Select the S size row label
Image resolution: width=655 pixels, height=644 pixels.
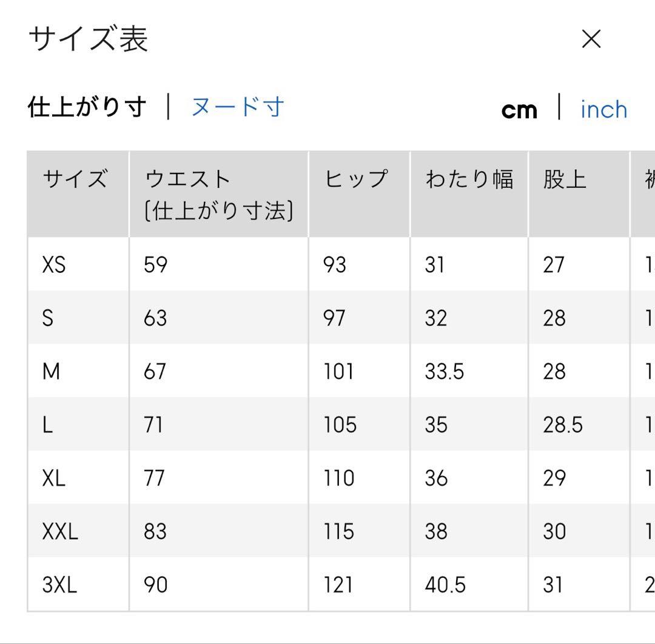pos(48,318)
